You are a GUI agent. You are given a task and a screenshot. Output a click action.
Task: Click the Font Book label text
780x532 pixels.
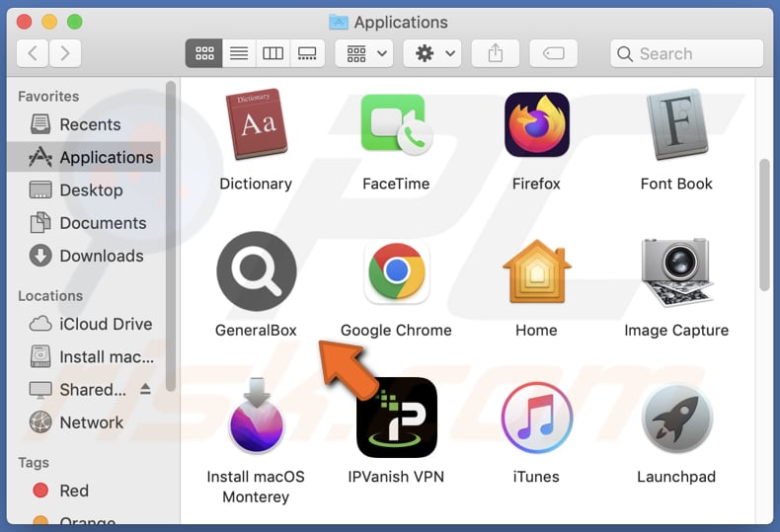pyautogui.click(x=676, y=184)
